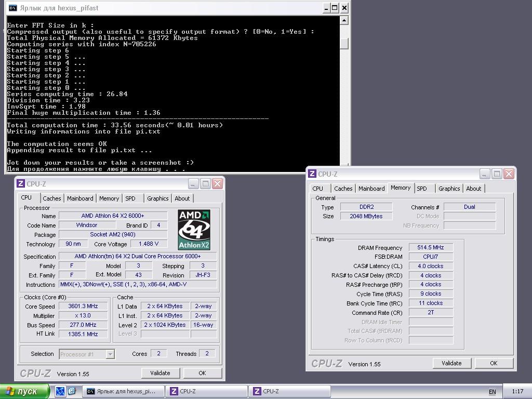Click OK in the Memory CPU-Z window
Viewport: 532px width, 399px height.
[x=494, y=363]
